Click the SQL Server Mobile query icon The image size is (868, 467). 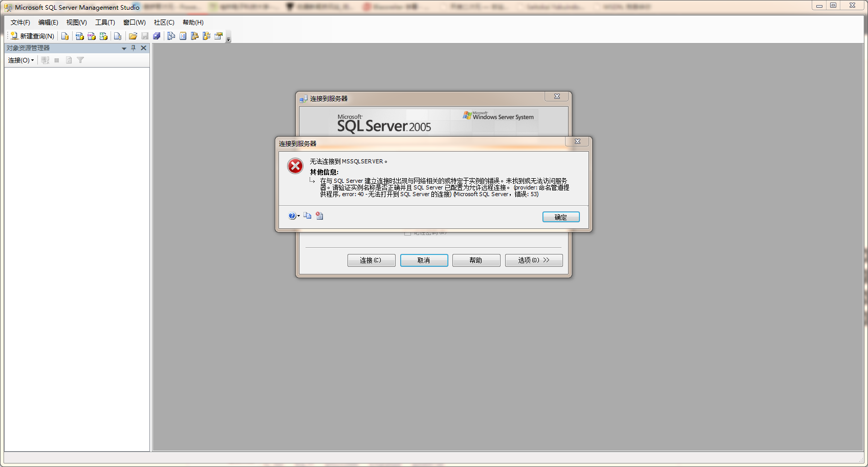tap(118, 36)
